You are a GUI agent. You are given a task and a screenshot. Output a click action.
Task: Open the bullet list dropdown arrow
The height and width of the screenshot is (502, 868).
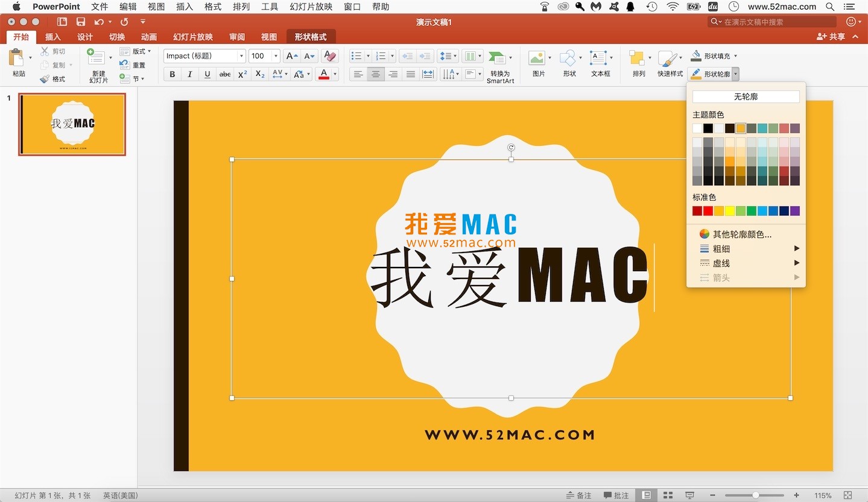pyautogui.click(x=368, y=56)
